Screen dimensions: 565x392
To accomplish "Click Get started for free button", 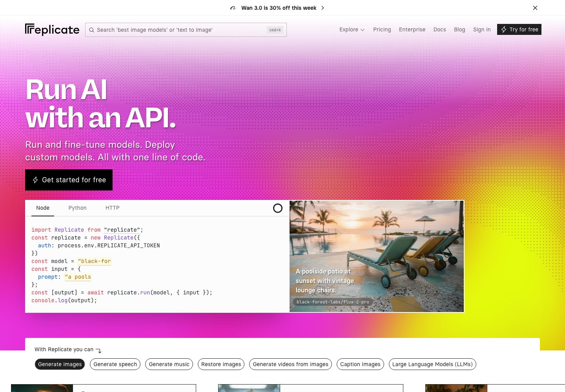I will [x=69, y=180].
